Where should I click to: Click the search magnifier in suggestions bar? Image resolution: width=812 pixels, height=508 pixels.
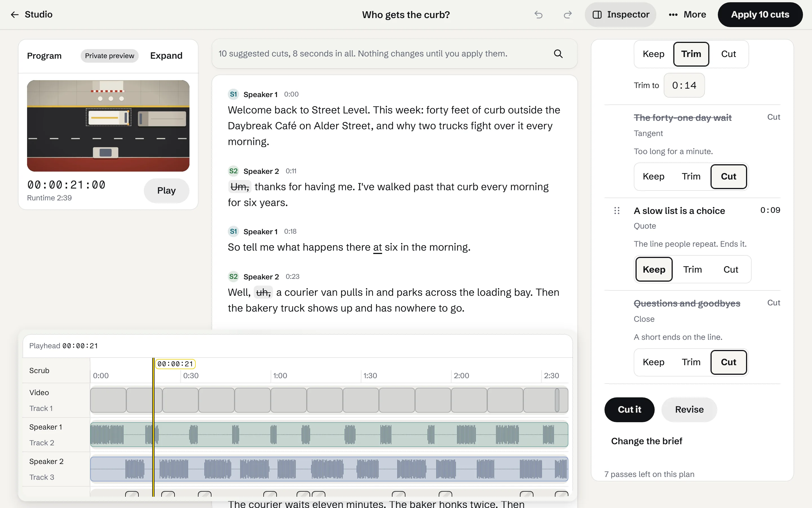(558, 54)
